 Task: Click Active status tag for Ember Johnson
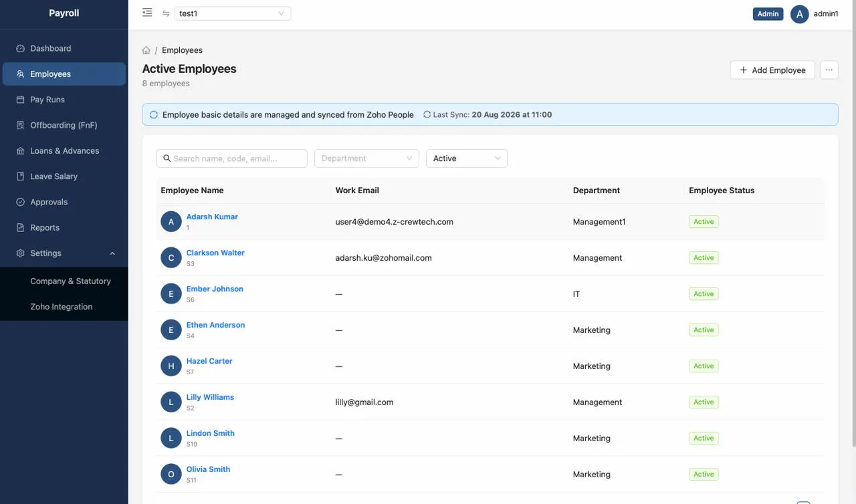[704, 294]
